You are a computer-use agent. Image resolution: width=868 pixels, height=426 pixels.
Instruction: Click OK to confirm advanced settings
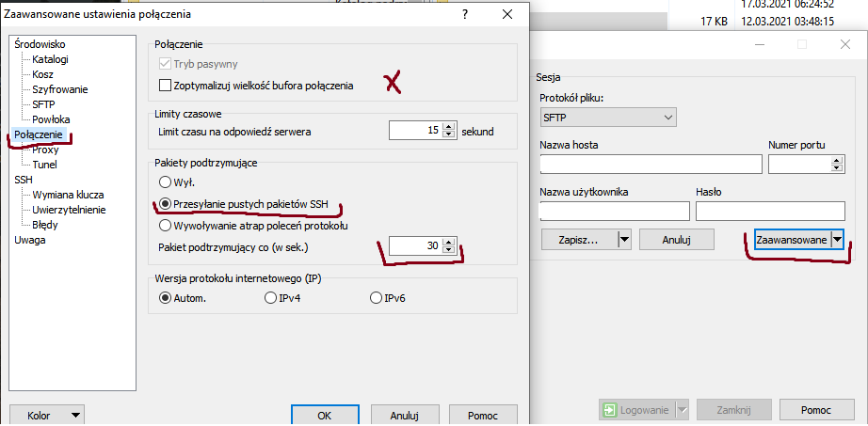[324, 414]
